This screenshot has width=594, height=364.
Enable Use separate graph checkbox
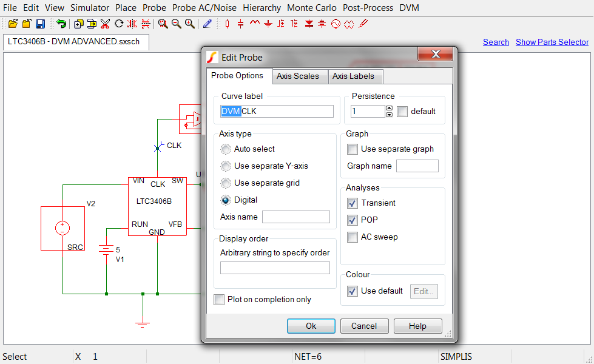click(x=352, y=149)
